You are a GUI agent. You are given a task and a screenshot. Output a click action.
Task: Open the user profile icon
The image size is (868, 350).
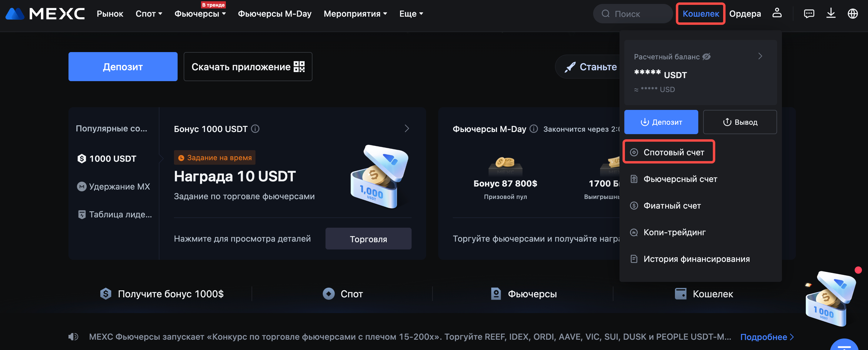pyautogui.click(x=777, y=13)
